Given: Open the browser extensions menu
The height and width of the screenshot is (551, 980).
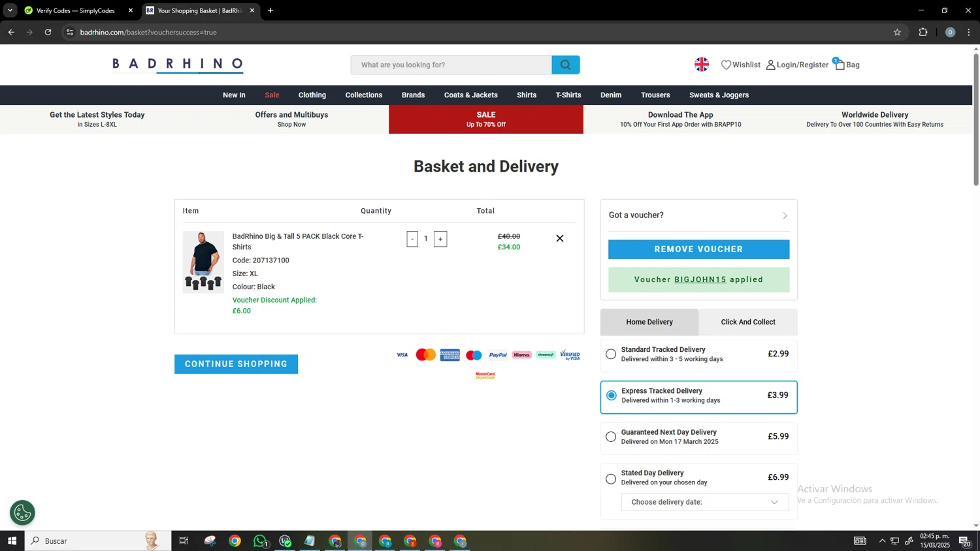Looking at the screenshot, I should pyautogui.click(x=923, y=32).
